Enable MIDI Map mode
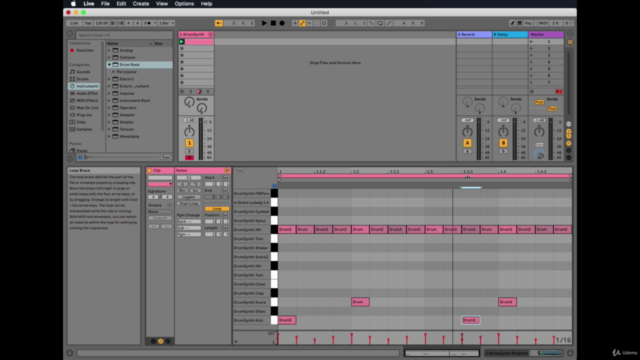 (x=543, y=23)
